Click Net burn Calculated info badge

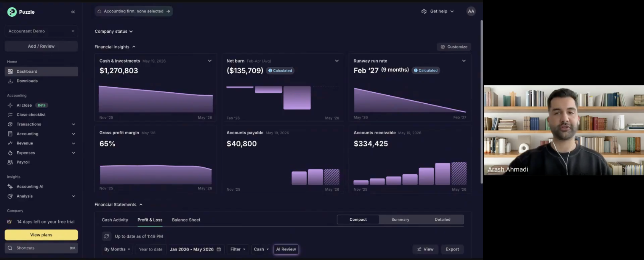click(280, 71)
